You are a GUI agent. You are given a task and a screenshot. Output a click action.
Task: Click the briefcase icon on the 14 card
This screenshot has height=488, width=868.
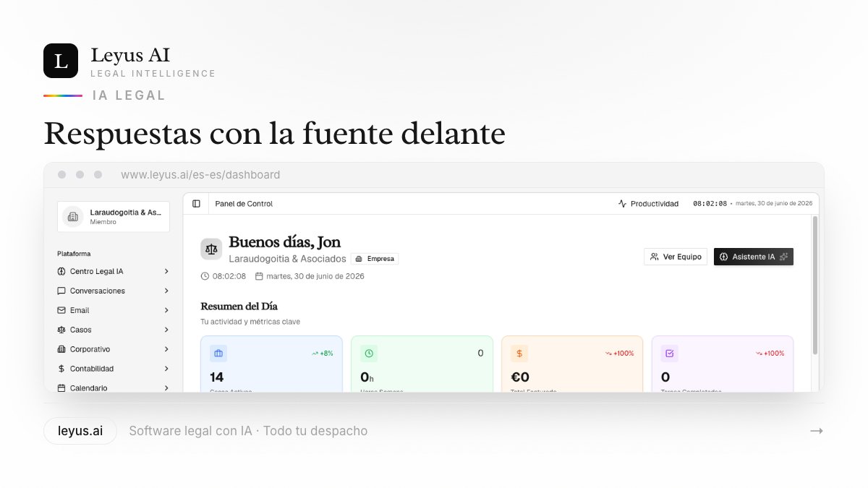click(218, 354)
